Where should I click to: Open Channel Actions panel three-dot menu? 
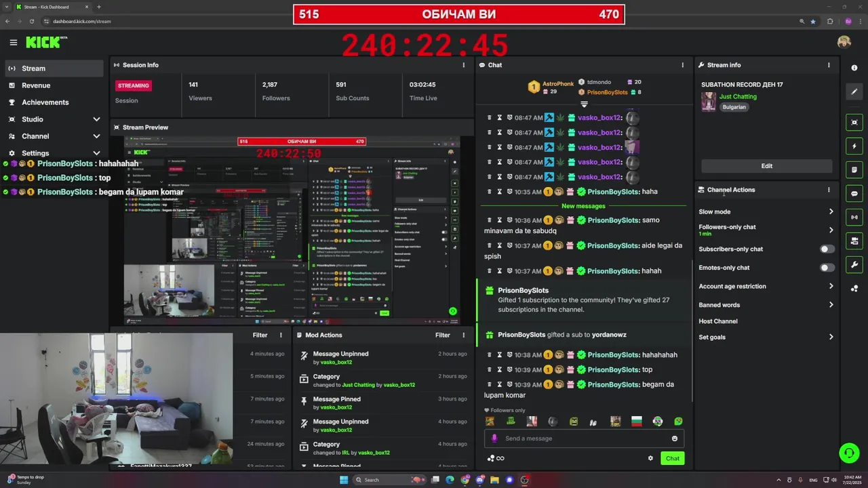[x=829, y=190]
